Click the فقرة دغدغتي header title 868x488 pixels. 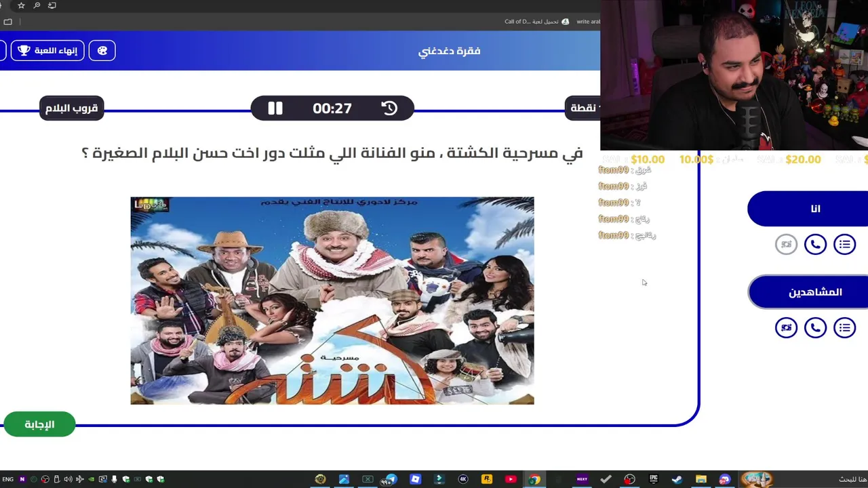click(x=449, y=52)
